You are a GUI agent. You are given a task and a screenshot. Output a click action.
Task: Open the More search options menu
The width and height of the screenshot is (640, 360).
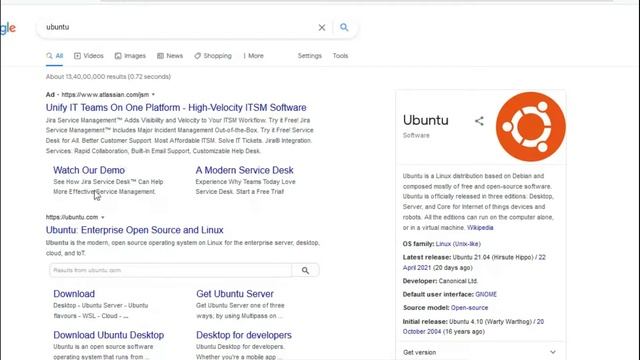[253, 56]
